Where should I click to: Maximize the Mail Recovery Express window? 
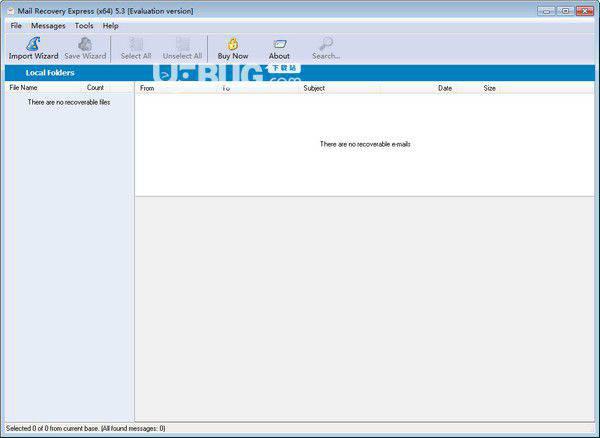[566, 11]
